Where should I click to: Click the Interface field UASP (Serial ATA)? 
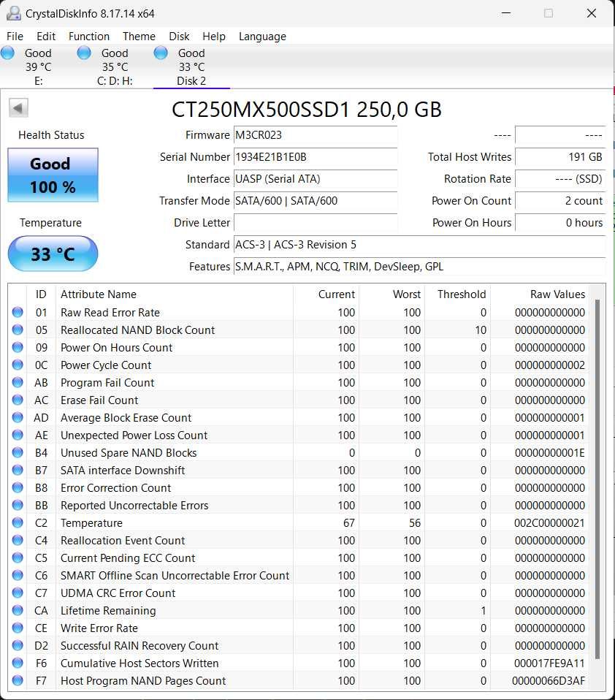tap(316, 178)
